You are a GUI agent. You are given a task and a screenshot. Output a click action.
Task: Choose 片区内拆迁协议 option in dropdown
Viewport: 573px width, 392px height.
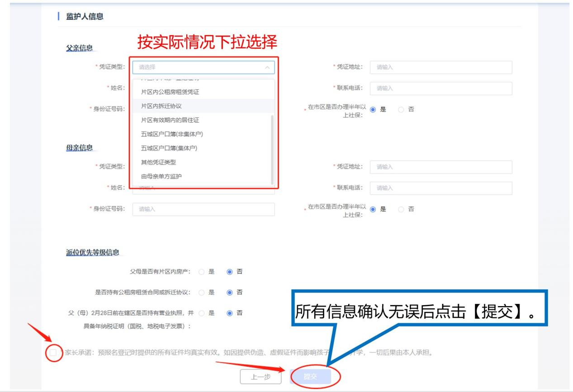[x=161, y=106]
